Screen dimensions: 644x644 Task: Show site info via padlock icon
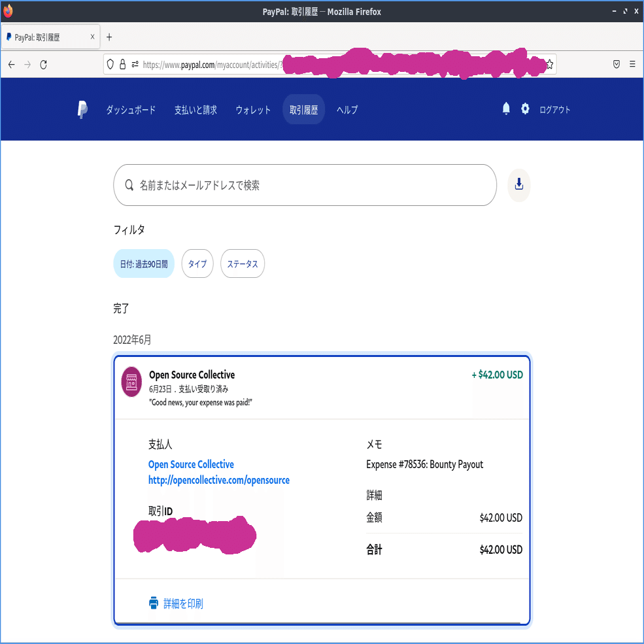tap(122, 64)
